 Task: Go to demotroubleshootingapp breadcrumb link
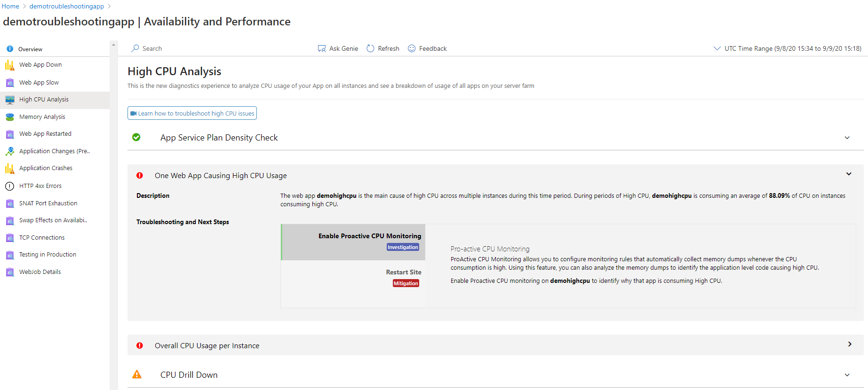coord(67,6)
